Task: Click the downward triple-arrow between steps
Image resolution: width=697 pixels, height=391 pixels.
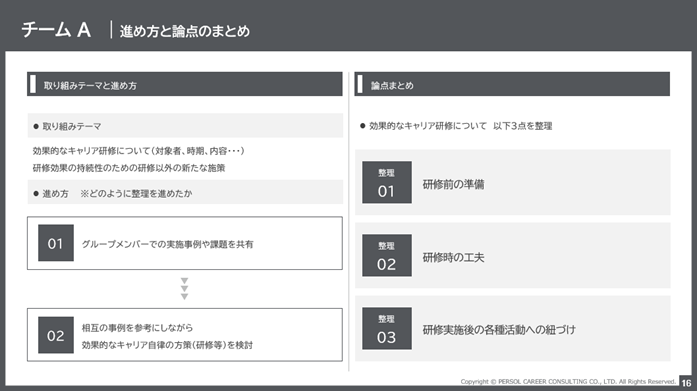Action: 184,289
